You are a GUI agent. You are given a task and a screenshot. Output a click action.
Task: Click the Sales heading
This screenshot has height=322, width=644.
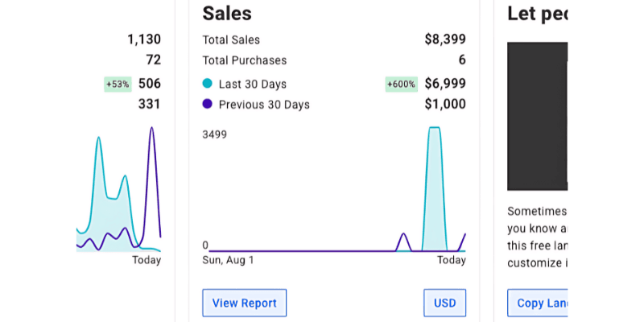[x=227, y=13]
